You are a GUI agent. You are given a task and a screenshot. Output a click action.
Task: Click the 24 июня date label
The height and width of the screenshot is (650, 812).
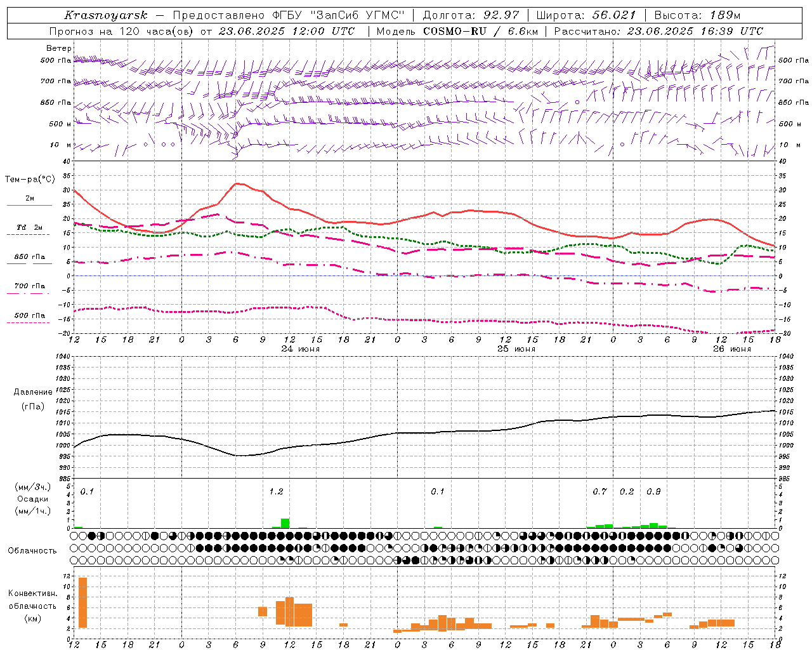coord(301,348)
